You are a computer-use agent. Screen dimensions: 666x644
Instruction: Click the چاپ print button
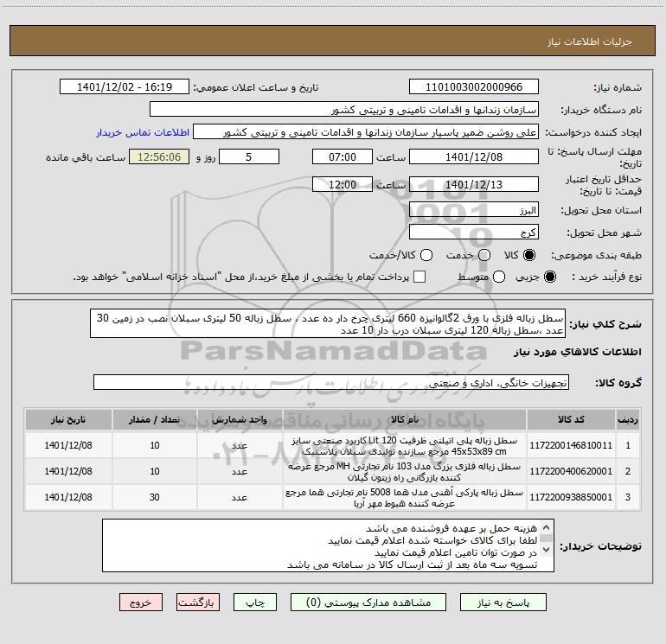[x=255, y=603]
